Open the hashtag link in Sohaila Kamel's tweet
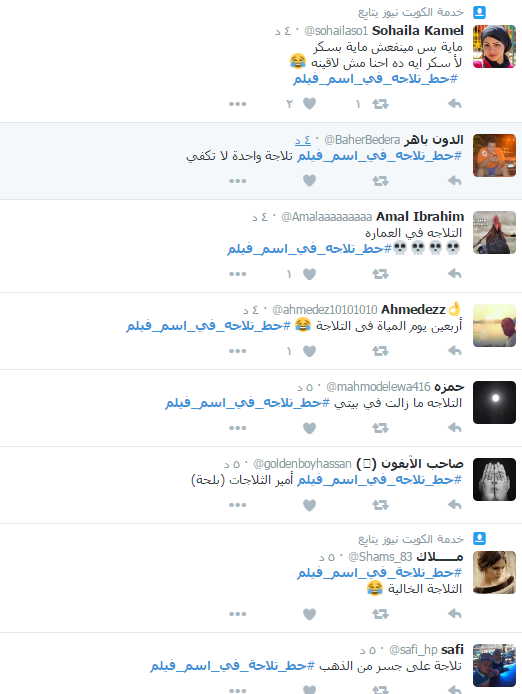Image resolution: width=522 pixels, height=694 pixels. (x=375, y=79)
